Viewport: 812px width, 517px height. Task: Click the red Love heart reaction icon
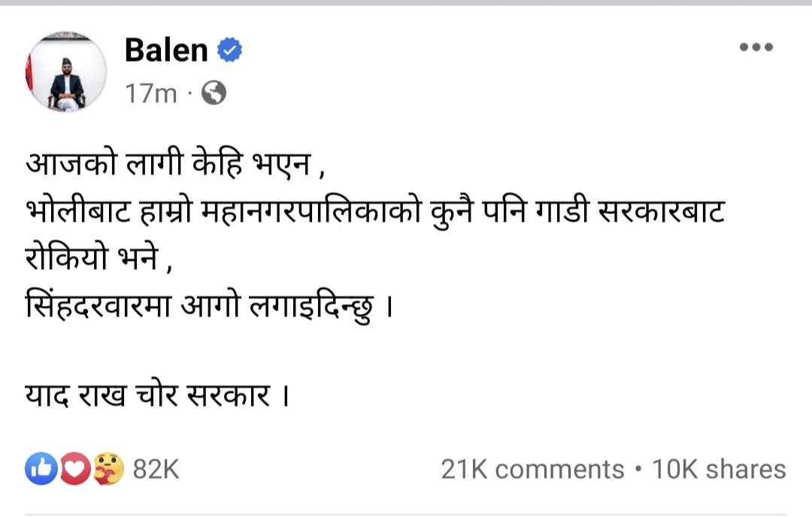pos(72,470)
